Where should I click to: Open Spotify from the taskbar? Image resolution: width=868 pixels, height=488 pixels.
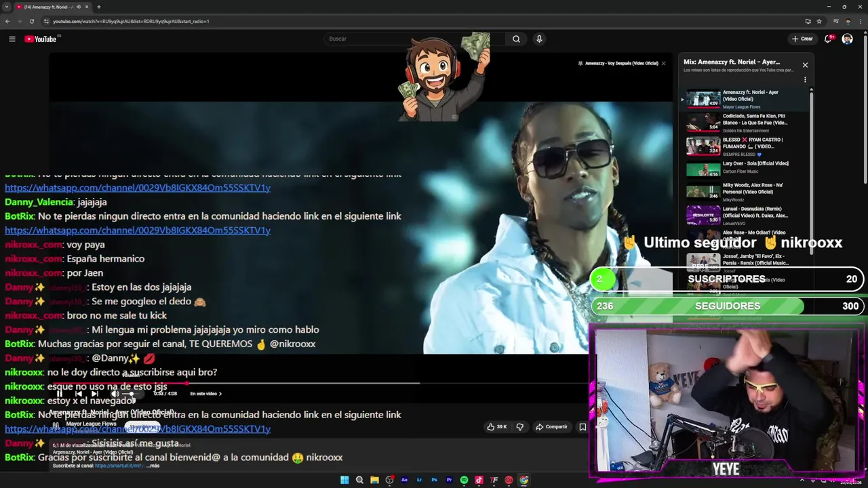click(x=464, y=480)
